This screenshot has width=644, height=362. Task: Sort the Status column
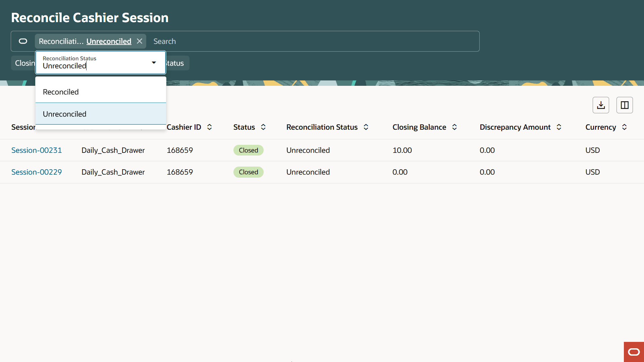[263, 127]
